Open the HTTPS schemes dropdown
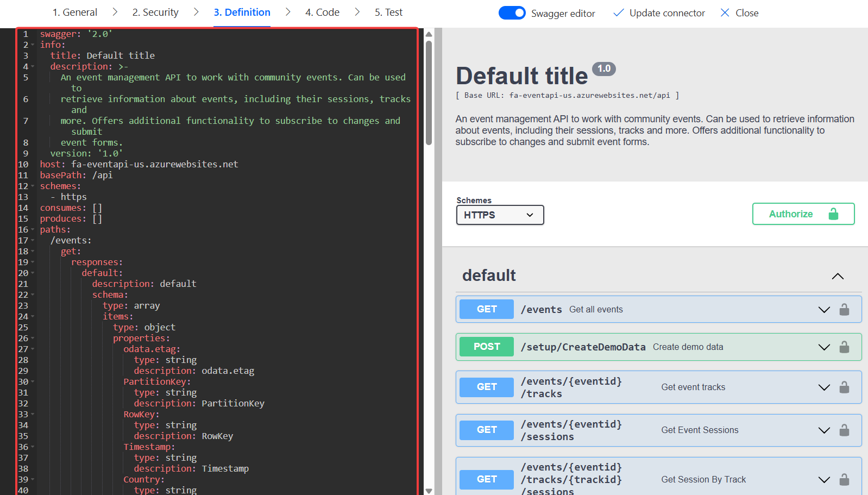This screenshot has height=495, width=868. [x=500, y=215]
